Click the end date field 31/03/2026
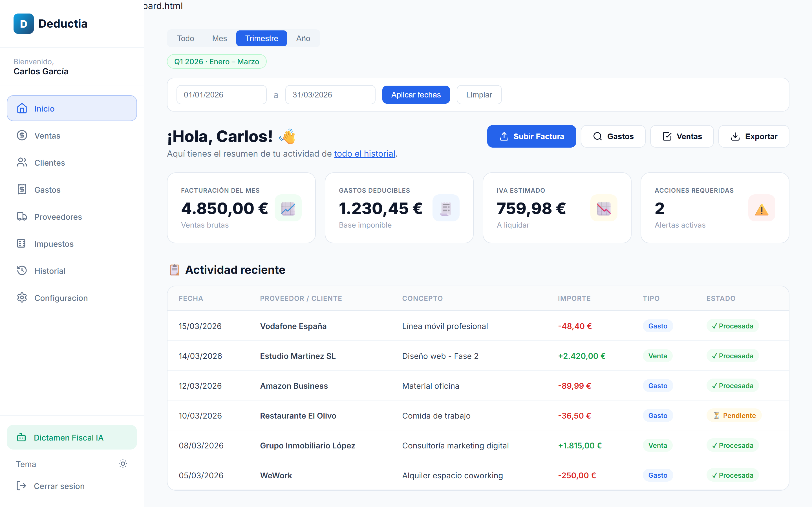 click(330, 95)
